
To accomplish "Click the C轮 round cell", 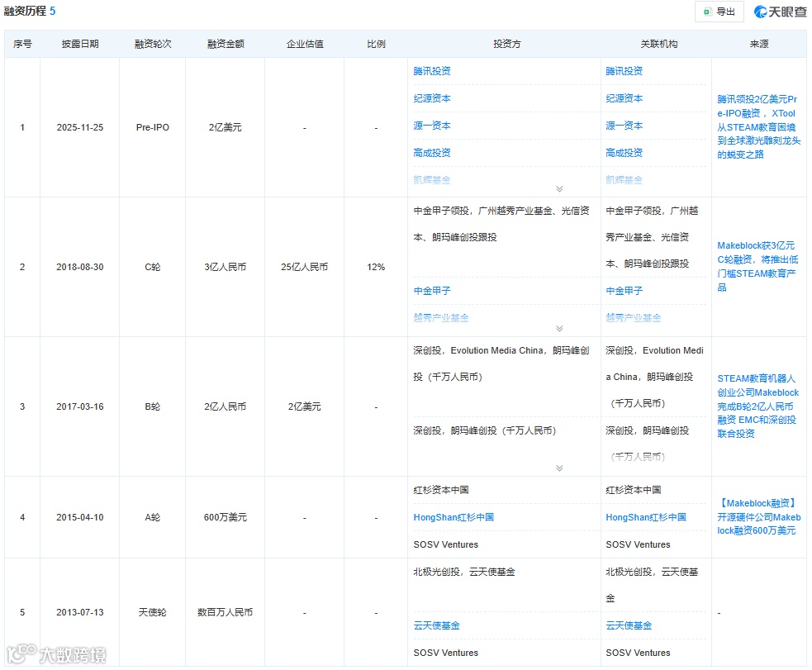I will pos(153,267).
